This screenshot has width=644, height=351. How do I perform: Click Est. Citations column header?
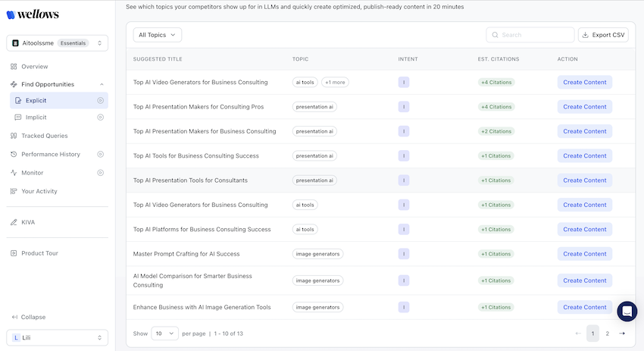(x=499, y=59)
